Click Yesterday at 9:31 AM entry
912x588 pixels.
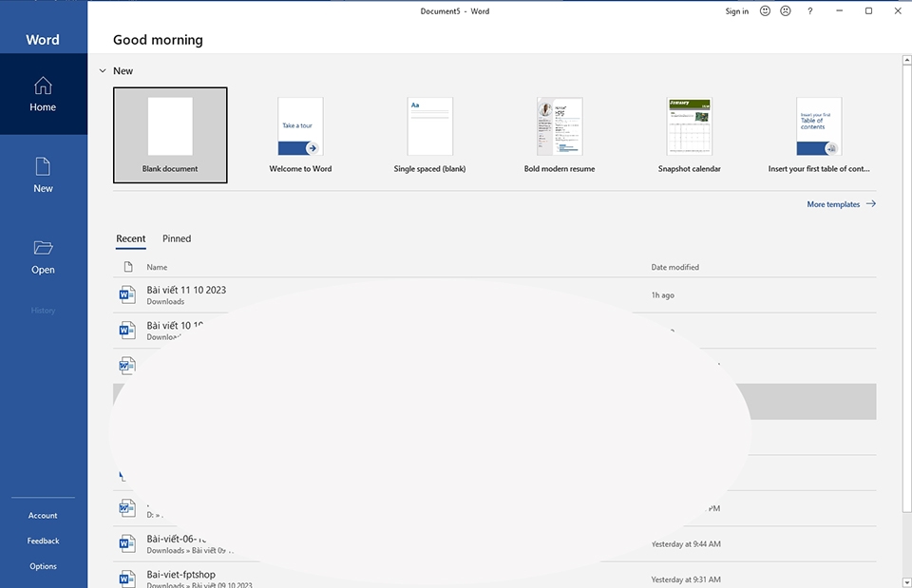pos(686,579)
